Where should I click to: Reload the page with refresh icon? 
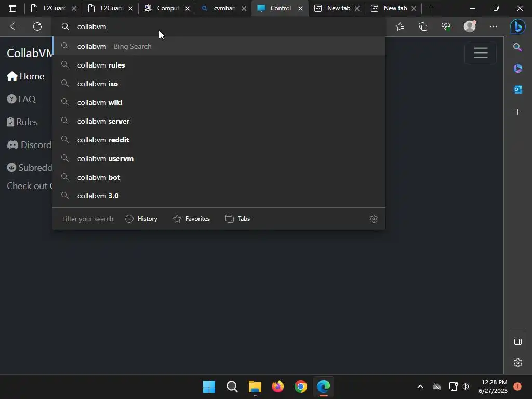pyautogui.click(x=37, y=26)
